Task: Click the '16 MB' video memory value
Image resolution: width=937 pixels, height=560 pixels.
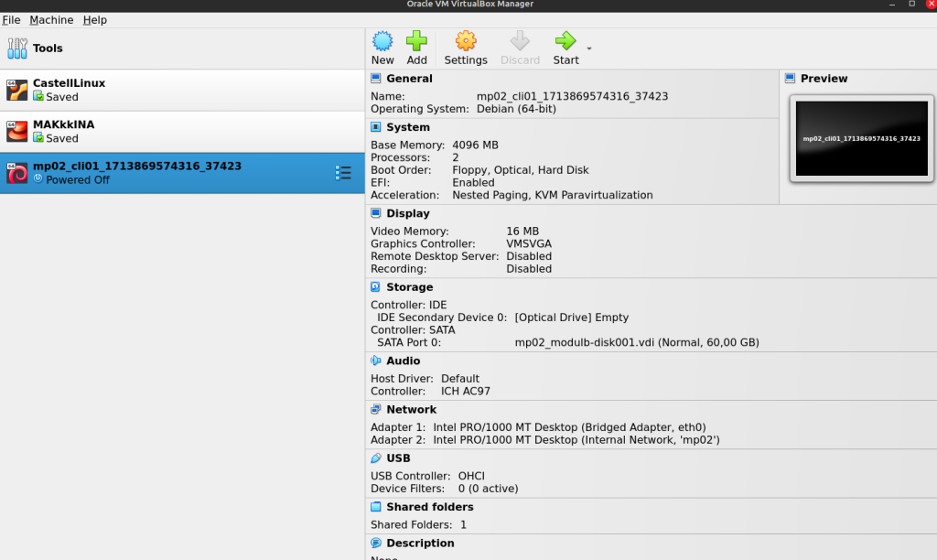Action: click(x=522, y=232)
